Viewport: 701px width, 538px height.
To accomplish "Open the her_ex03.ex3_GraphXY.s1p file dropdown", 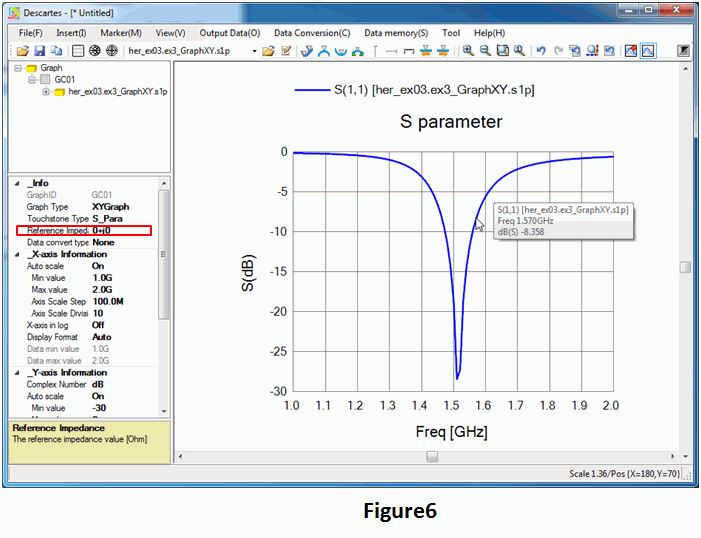I will [x=254, y=51].
